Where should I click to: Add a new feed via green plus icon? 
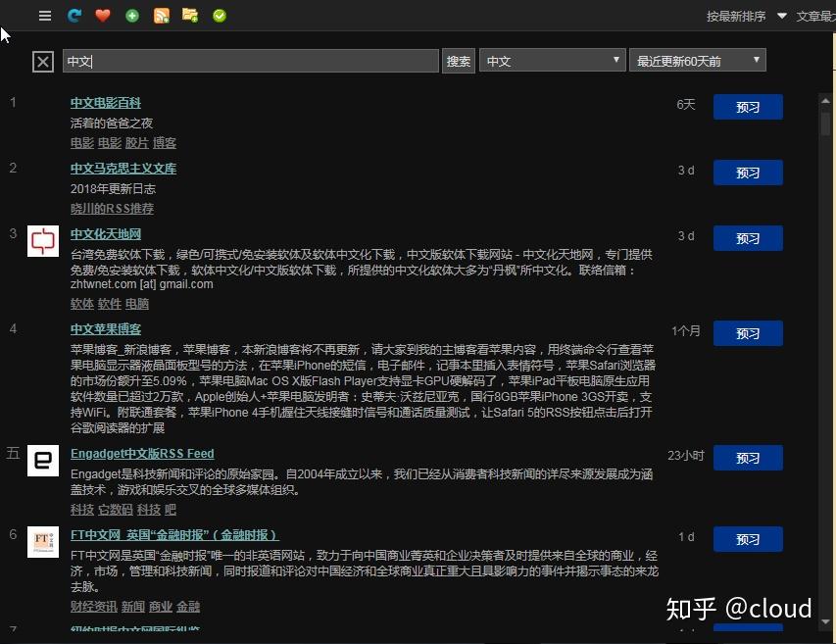[131, 15]
